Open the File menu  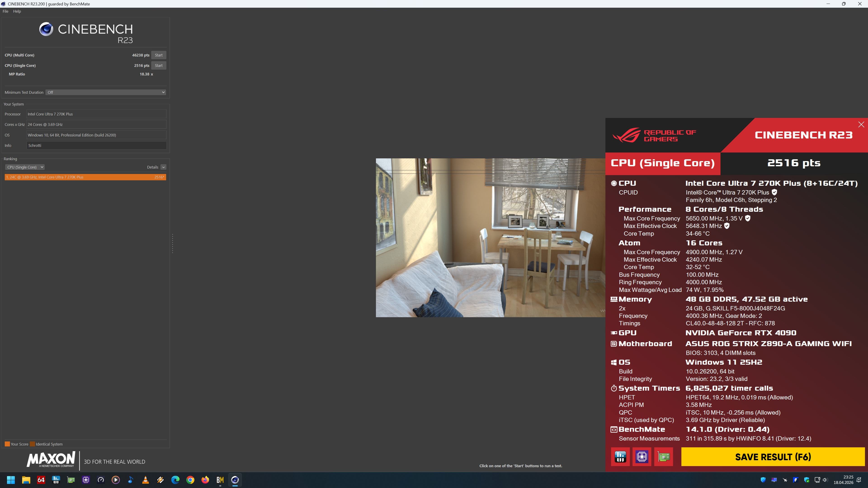click(x=5, y=11)
